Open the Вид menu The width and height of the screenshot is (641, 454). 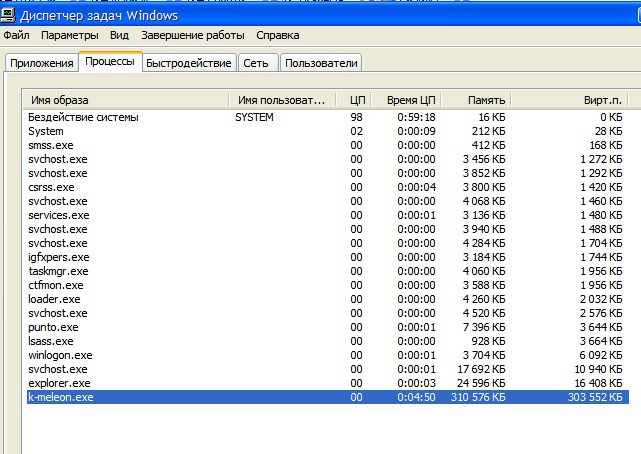(x=119, y=35)
